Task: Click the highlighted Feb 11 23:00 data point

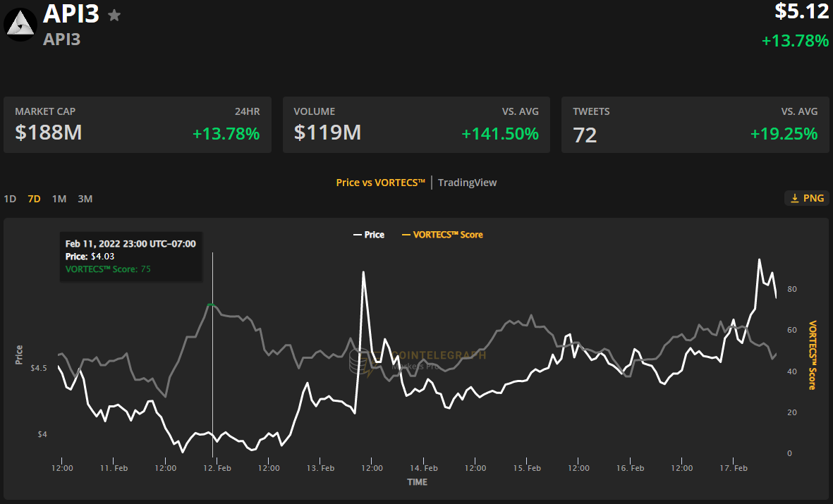Action: [212, 305]
